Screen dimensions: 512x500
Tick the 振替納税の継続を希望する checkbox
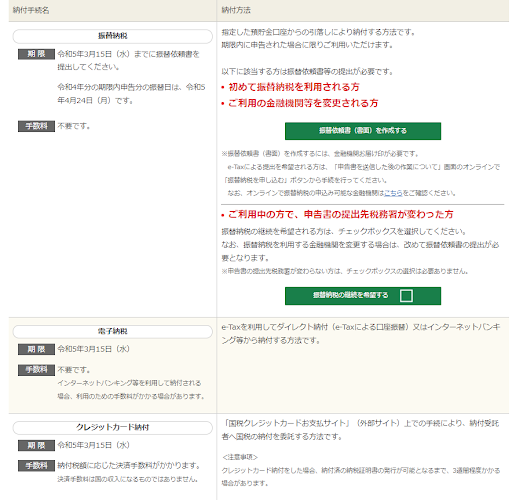pos(406,295)
